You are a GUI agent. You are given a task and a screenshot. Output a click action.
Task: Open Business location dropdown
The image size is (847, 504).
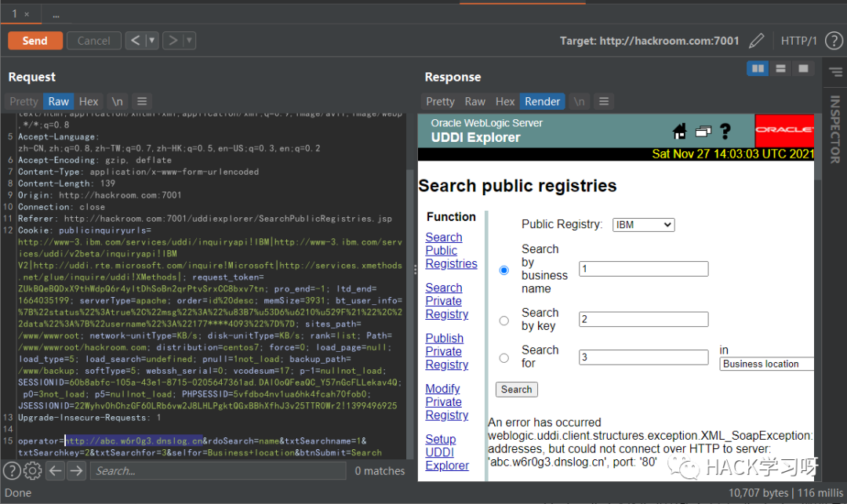(x=766, y=364)
